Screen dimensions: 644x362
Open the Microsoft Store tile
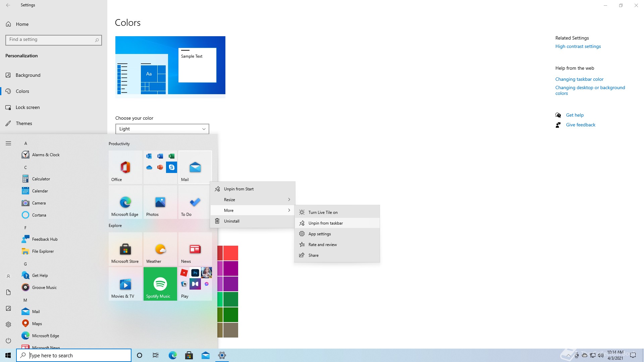pos(125,249)
